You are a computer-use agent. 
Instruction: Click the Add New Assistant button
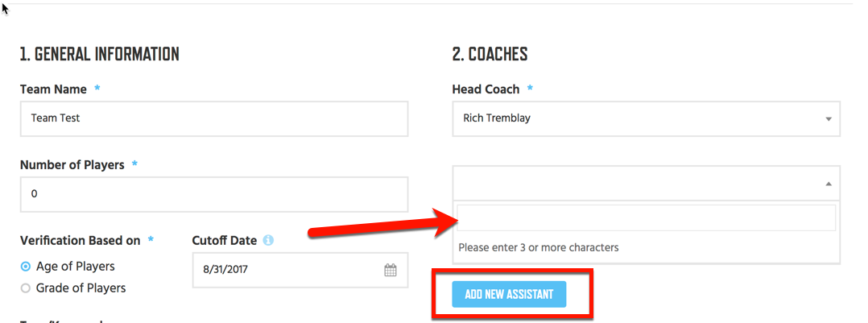[509, 294]
